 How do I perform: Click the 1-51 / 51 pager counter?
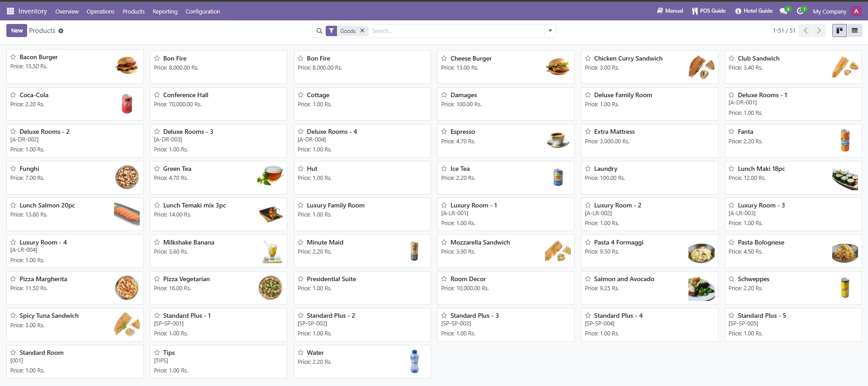[784, 31]
